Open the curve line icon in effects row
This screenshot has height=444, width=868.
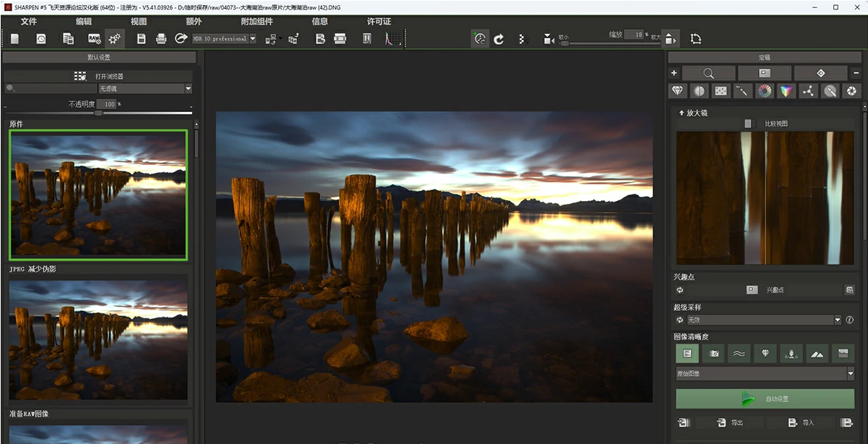(x=742, y=91)
